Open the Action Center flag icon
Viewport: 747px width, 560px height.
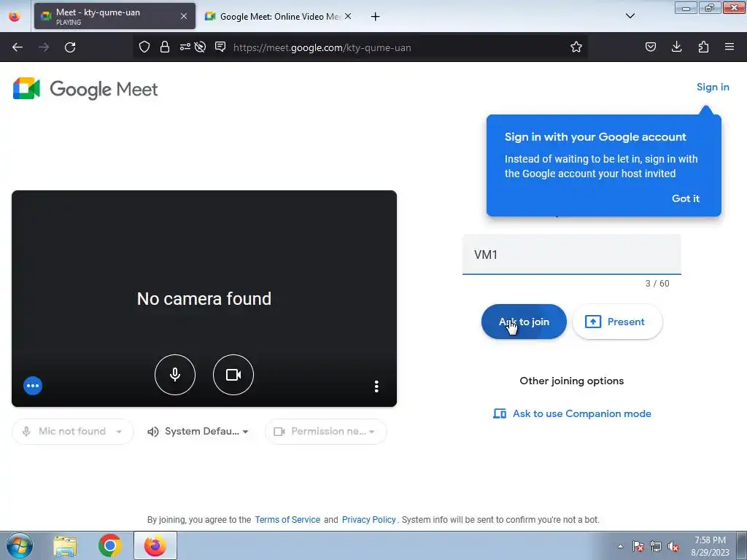[x=638, y=546]
